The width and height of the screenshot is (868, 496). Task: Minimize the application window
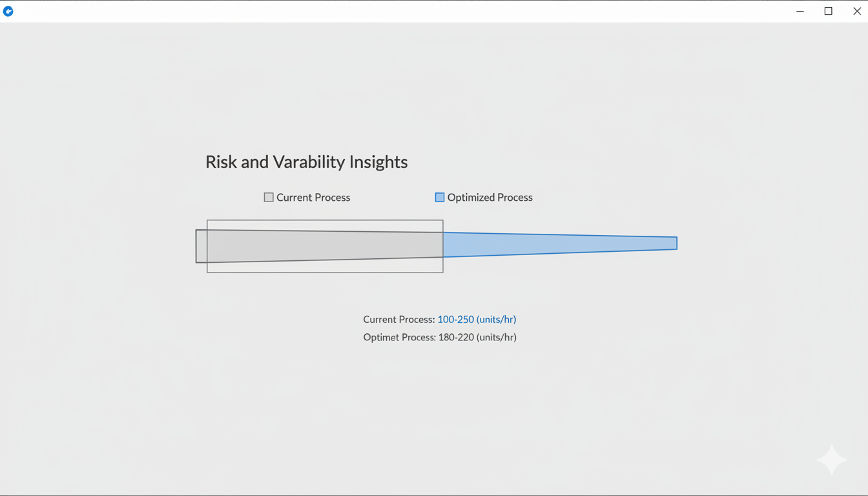800,11
